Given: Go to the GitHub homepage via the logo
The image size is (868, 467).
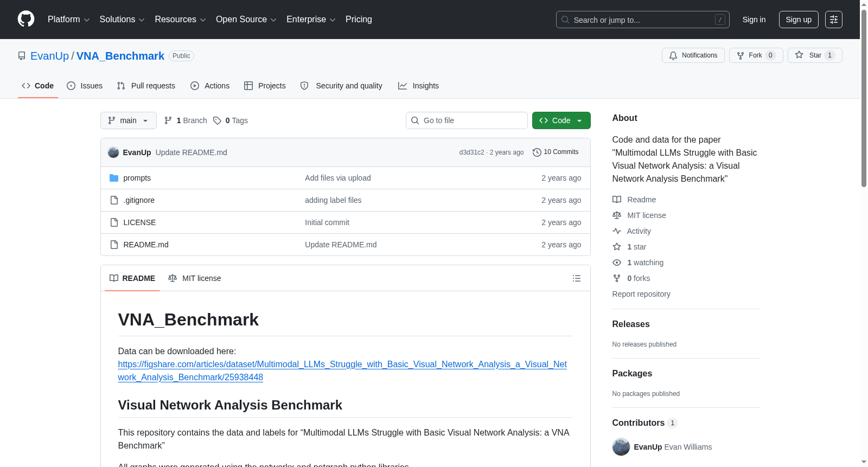Looking at the screenshot, I should coord(26,20).
